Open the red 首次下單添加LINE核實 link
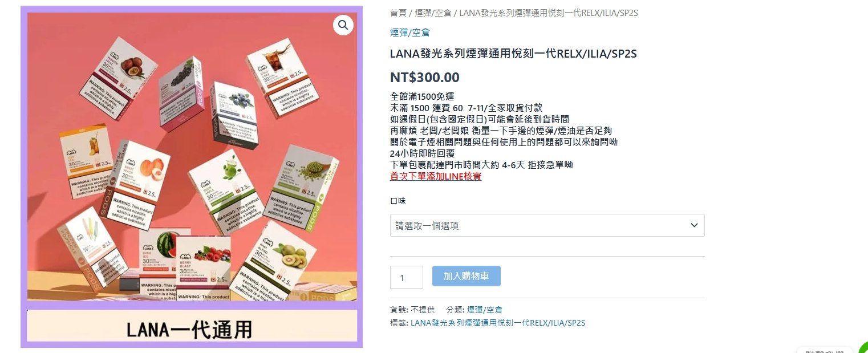Image resolution: width=868 pixels, height=353 pixels. [436, 176]
